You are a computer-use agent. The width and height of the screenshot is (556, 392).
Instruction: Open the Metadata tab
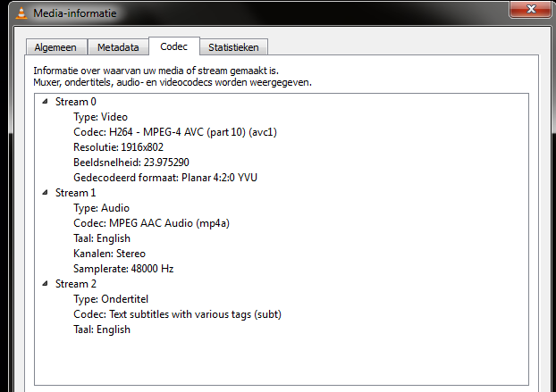coord(118,47)
